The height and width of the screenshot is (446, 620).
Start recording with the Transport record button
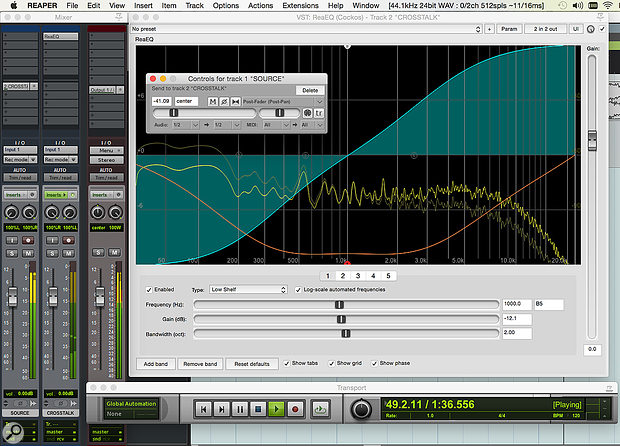[x=295, y=409]
